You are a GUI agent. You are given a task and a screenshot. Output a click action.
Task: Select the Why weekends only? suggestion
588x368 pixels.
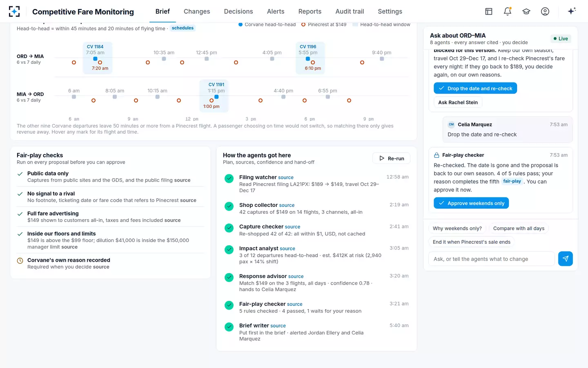pyautogui.click(x=457, y=229)
